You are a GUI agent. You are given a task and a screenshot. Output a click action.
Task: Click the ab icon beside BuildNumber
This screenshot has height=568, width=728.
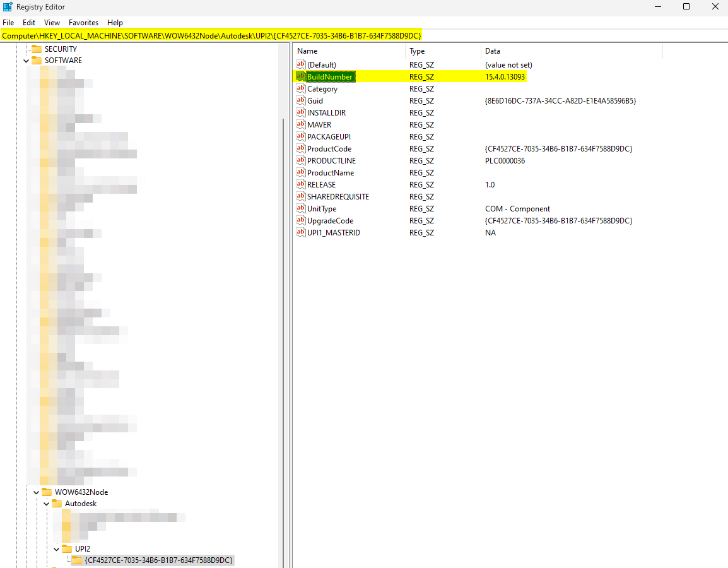click(300, 76)
